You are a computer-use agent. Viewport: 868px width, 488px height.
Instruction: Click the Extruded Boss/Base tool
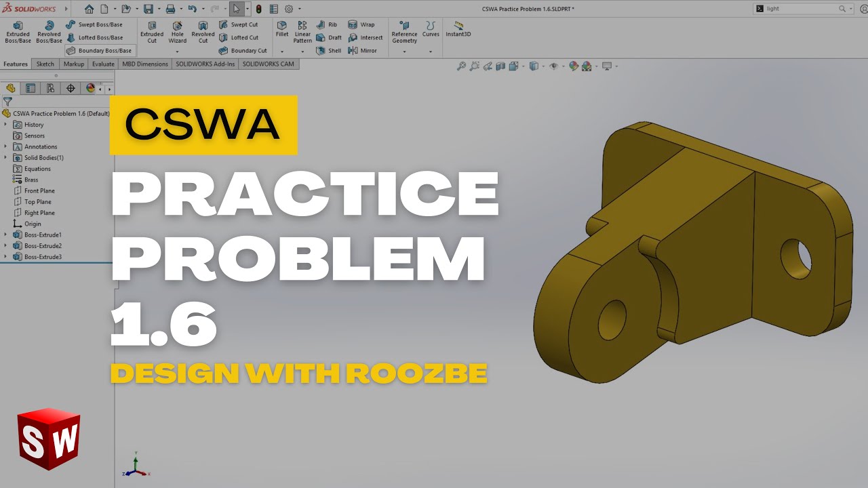click(x=18, y=32)
